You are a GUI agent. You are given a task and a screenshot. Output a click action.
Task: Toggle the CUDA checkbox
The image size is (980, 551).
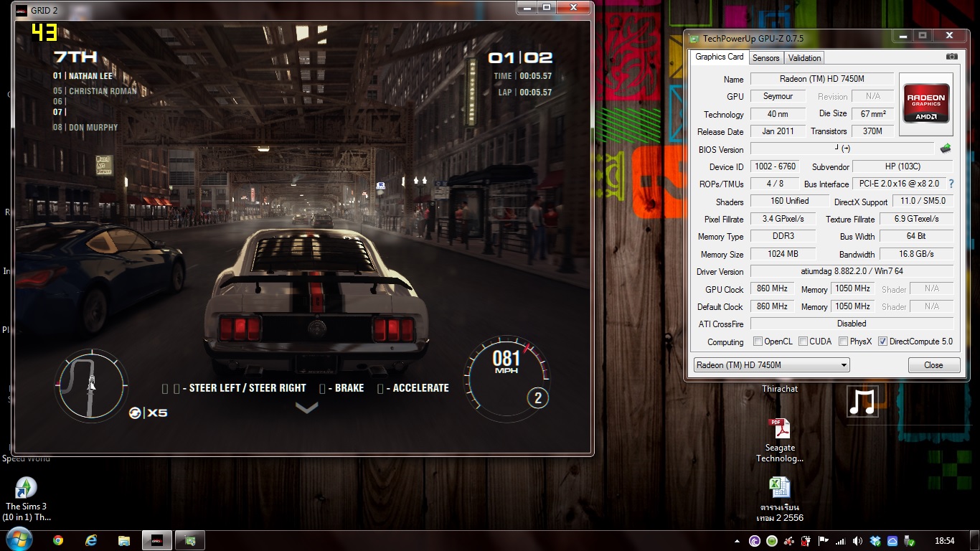click(803, 342)
